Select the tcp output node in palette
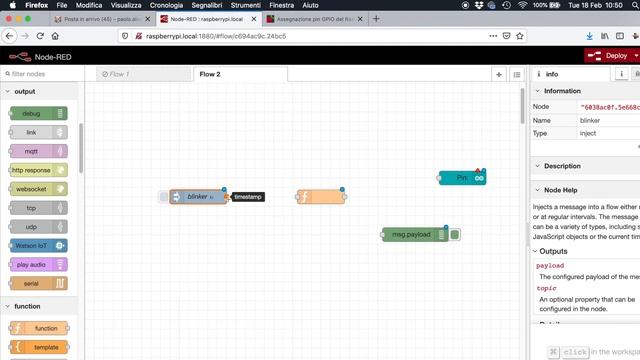640x360 pixels. [38, 208]
